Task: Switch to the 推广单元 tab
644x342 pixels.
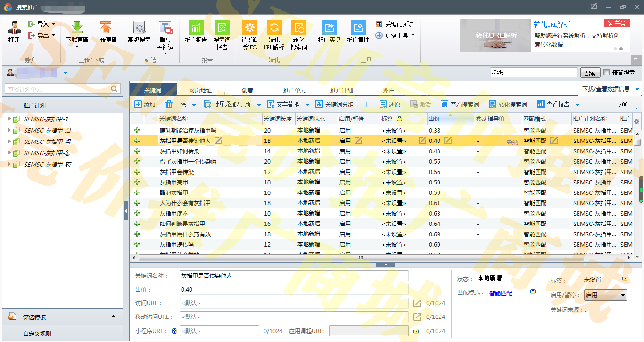Action: [295, 91]
